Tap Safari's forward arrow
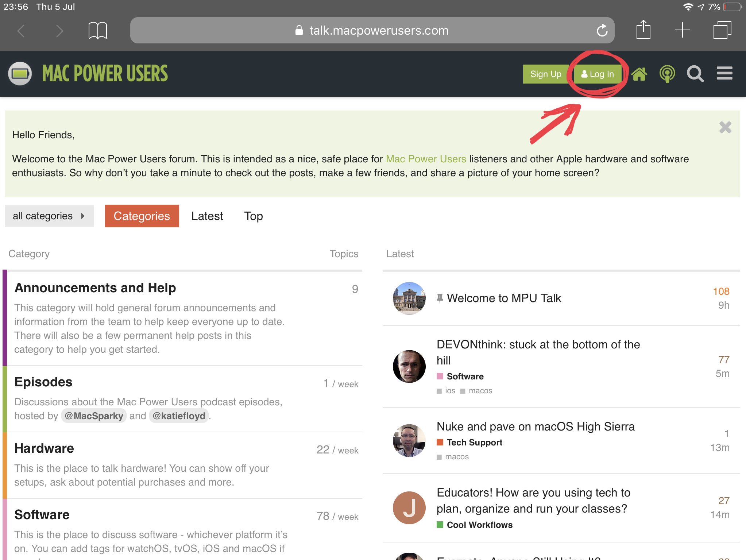The width and height of the screenshot is (746, 560). coord(59,31)
